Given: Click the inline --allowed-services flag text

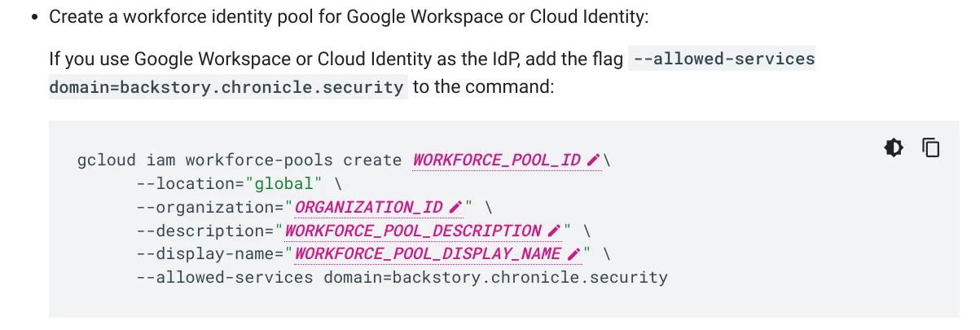Looking at the screenshot, I should [x=723, y=59].
